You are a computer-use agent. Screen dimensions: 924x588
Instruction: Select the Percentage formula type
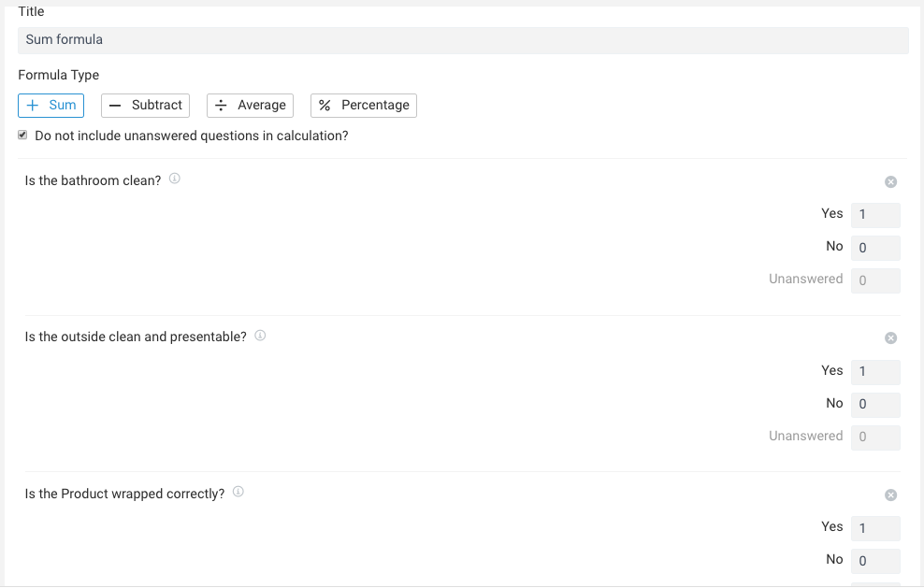coord(364,106)
